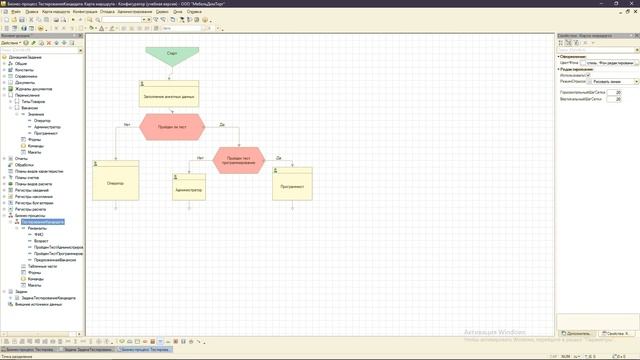Open the File menu
Screen dimensions: 640x360
tap(16, 12)
